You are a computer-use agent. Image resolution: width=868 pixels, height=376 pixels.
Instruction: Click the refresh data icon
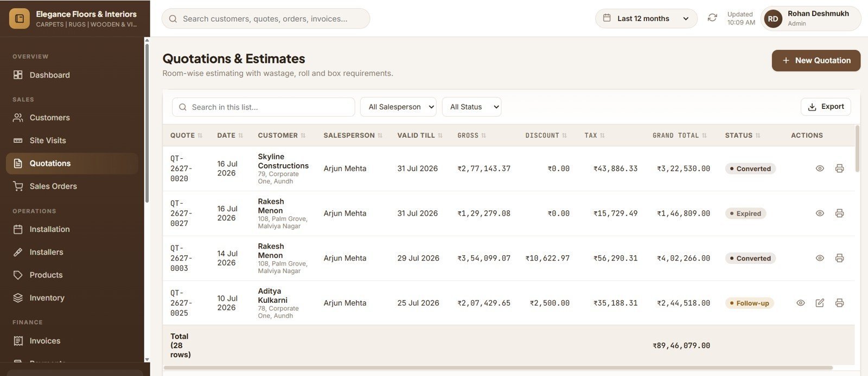tap(712, 18)
